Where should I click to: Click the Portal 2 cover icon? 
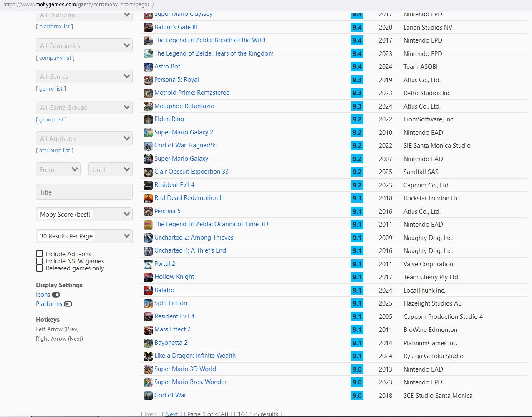tap(148, 264)
